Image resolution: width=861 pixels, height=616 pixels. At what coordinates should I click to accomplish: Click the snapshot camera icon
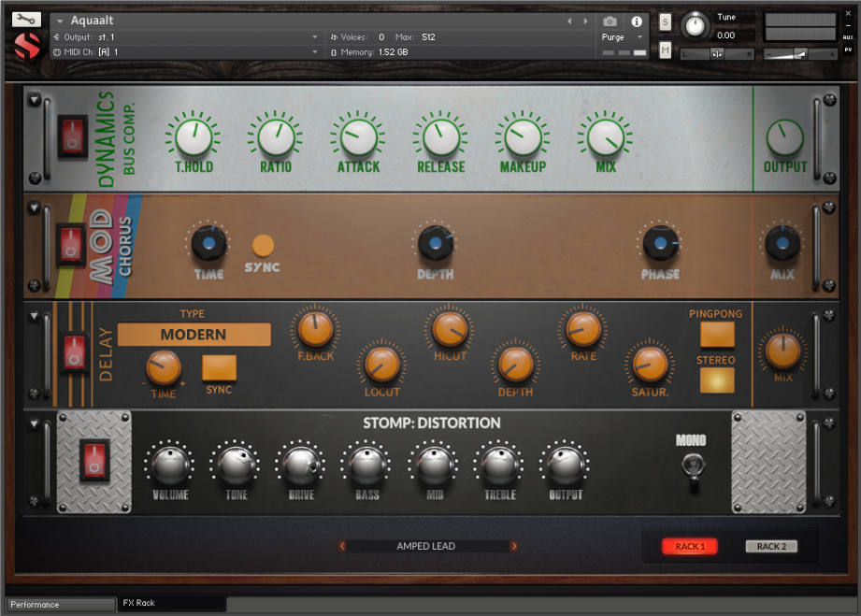609,21
